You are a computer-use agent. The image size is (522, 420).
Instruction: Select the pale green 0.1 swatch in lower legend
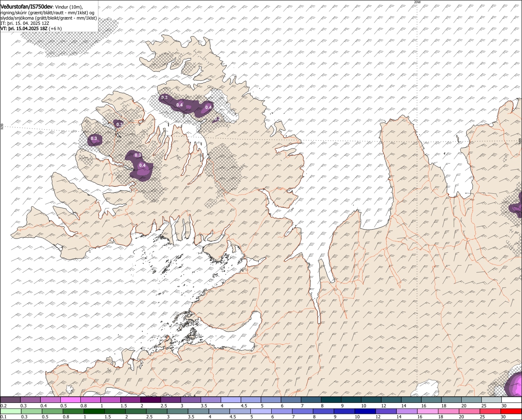pyautogui.click(x=11, y=411)
